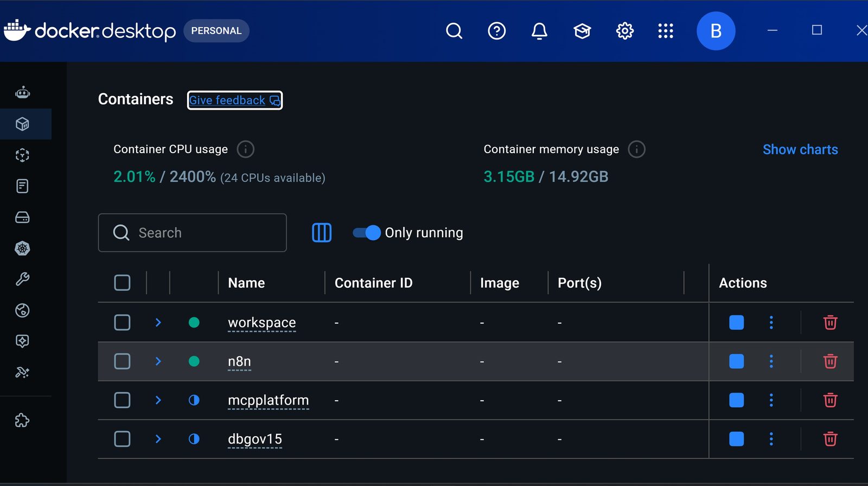Check the n8n row checkbox
Screen dimensions: 868x486
(x=122, y=361)
